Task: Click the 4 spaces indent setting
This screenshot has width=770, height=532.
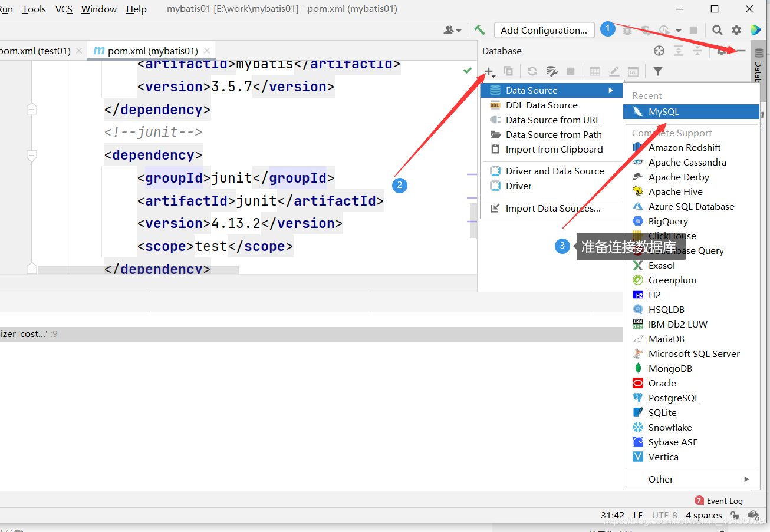Action: [x=703, y=516]
